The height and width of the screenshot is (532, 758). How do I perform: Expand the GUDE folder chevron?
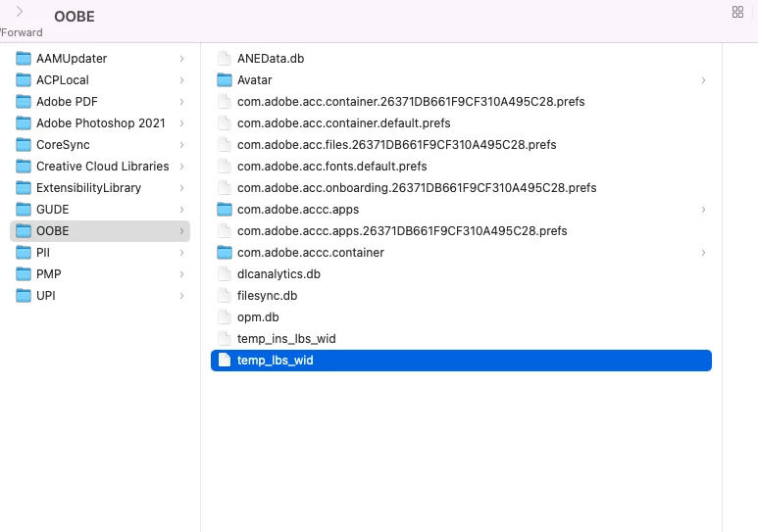pyautogui.click(x=181, y=210)
